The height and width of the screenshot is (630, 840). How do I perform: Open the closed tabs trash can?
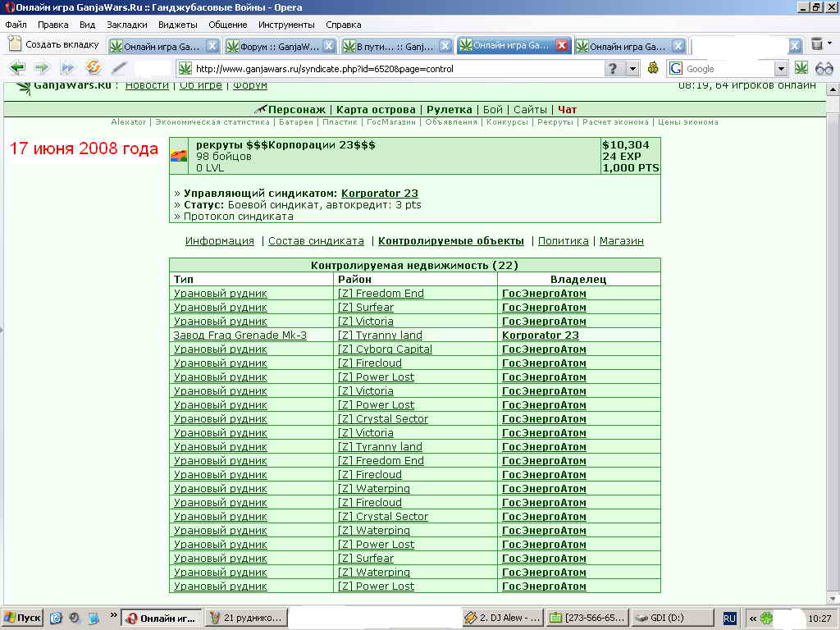pyautogui.click(x=817, y=44)
